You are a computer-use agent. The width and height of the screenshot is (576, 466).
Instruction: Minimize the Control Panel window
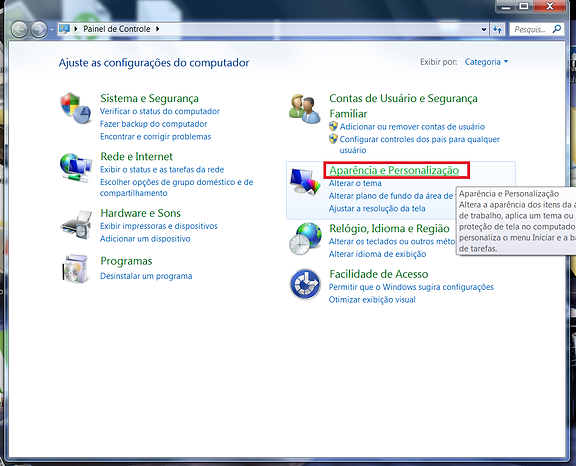click(x=506, y=6)
